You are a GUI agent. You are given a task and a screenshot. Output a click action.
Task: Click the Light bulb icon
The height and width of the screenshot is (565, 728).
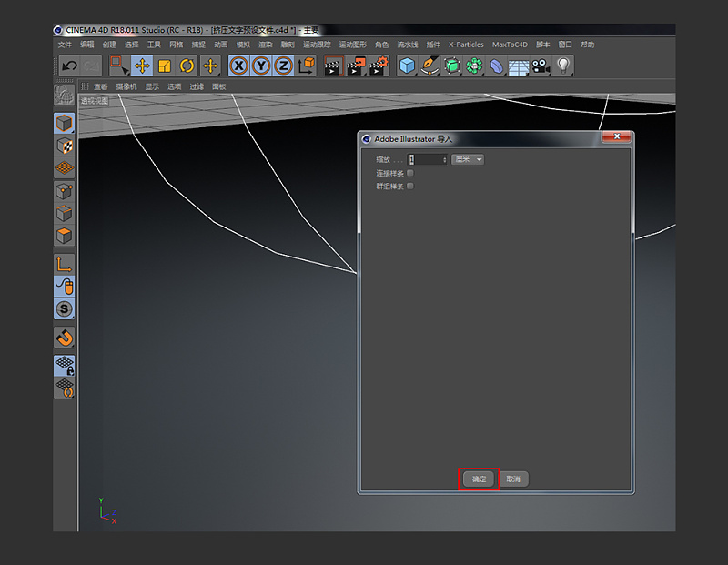564,66
